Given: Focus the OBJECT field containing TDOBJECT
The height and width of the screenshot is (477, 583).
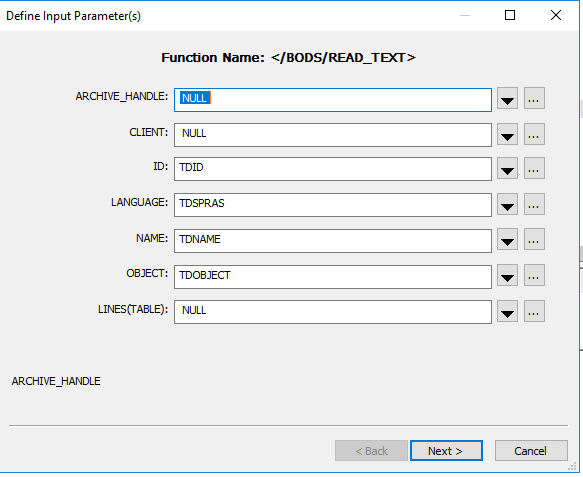Looking at the screenshot, I should 333,277.
